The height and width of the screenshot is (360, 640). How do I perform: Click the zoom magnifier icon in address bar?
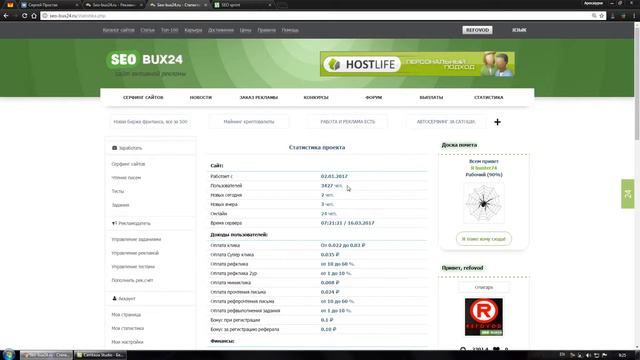(x=594, y=16)
